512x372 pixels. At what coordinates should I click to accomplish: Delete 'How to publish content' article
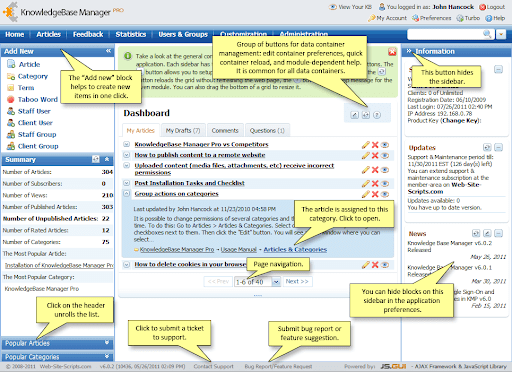coord(375,155)
